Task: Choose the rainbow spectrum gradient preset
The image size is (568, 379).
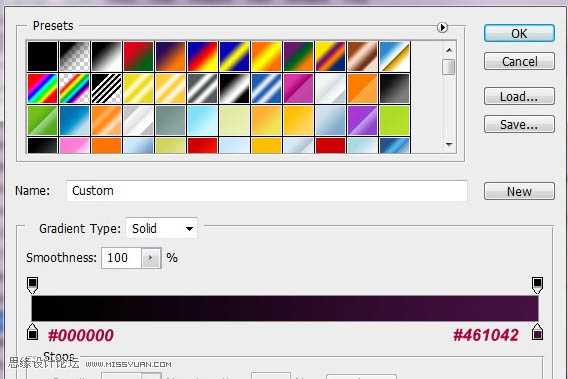Action: coord(43,88)
